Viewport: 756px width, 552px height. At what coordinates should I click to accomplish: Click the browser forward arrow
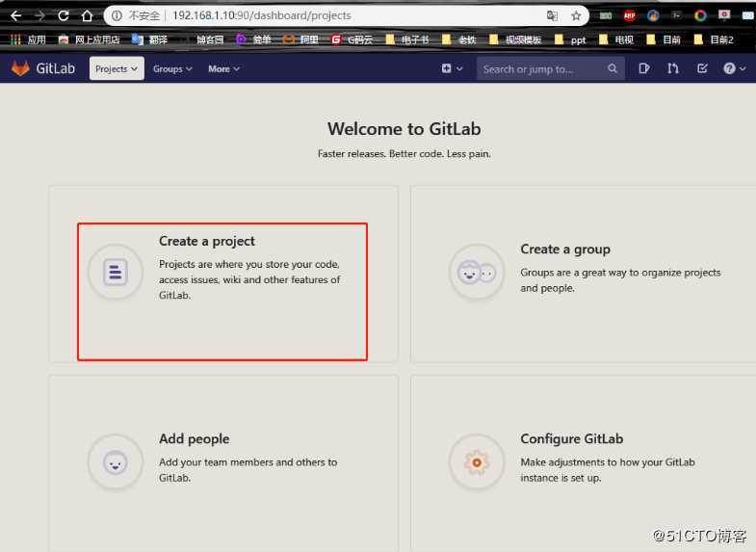(39, 16)
